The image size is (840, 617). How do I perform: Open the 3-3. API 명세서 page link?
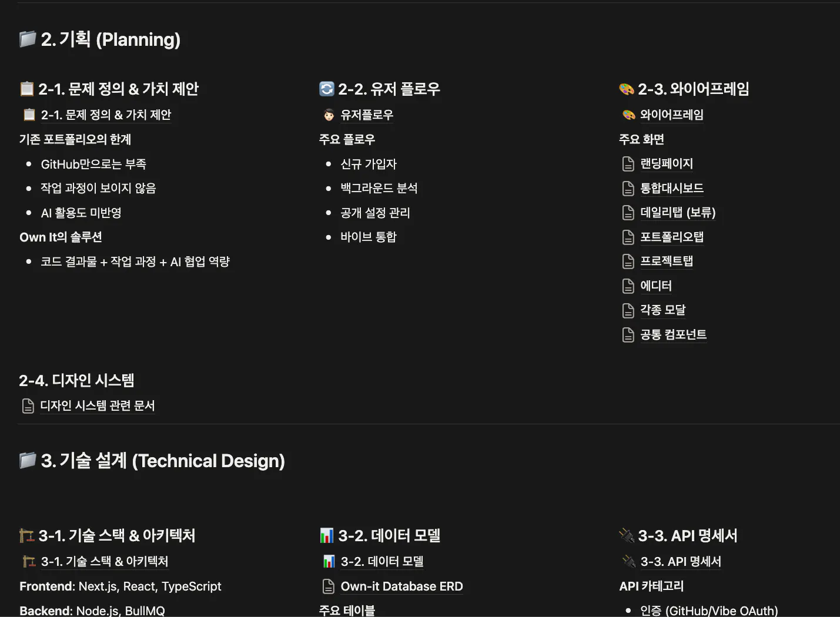click(x=681, y=562)
